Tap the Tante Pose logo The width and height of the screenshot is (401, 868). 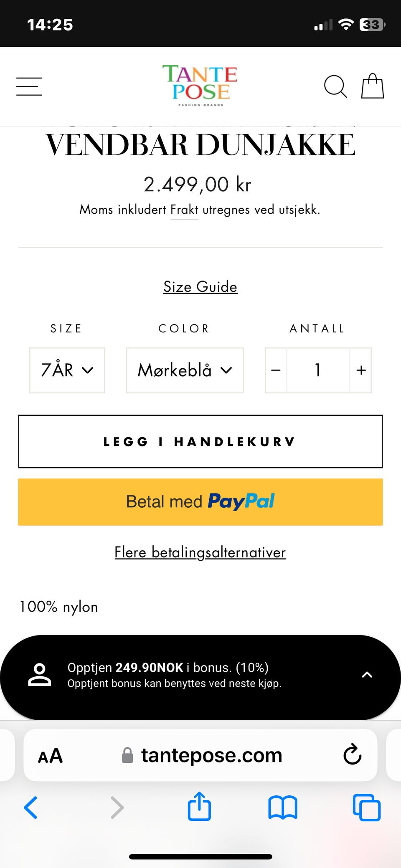coord(200,86)
